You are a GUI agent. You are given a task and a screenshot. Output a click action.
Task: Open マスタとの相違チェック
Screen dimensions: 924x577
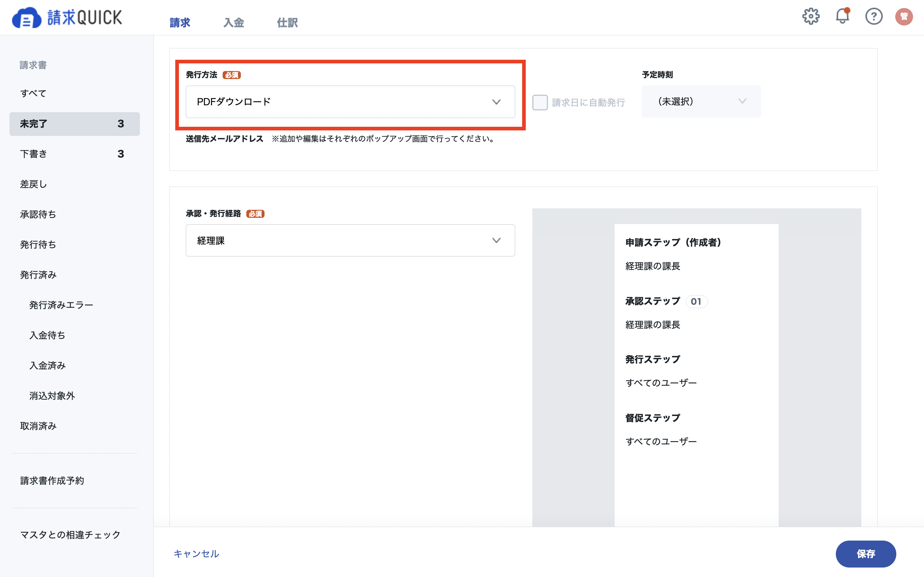(70, 535)
